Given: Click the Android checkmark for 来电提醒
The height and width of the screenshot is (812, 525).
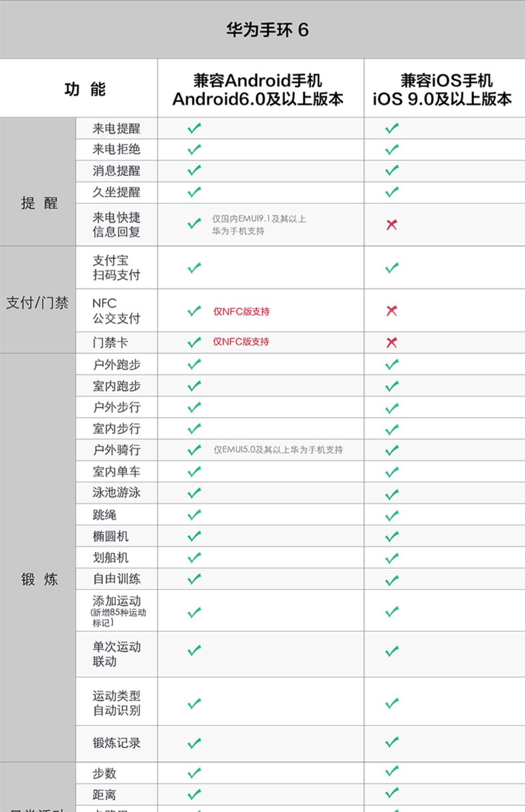Looking at the screenshot, I should click(x=194, y=128).
